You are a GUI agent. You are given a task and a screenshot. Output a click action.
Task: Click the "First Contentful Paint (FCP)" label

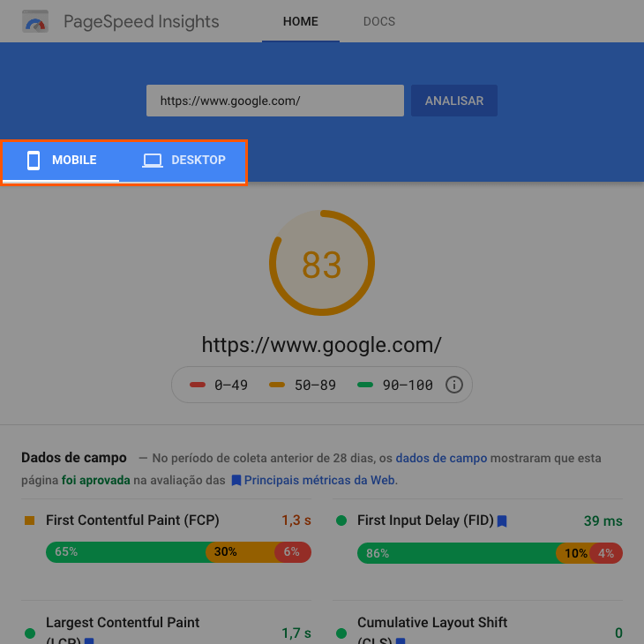(x=132, y=520)
